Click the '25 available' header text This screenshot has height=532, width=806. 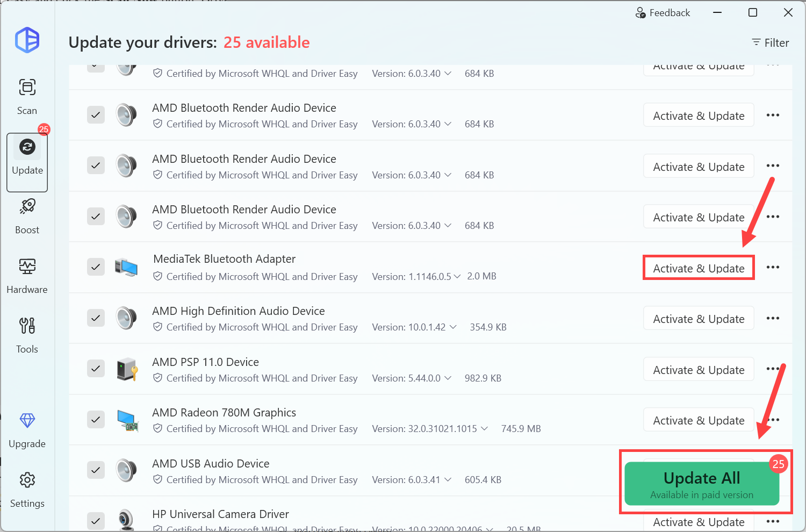pyautogui.click(x=267, y=42)
